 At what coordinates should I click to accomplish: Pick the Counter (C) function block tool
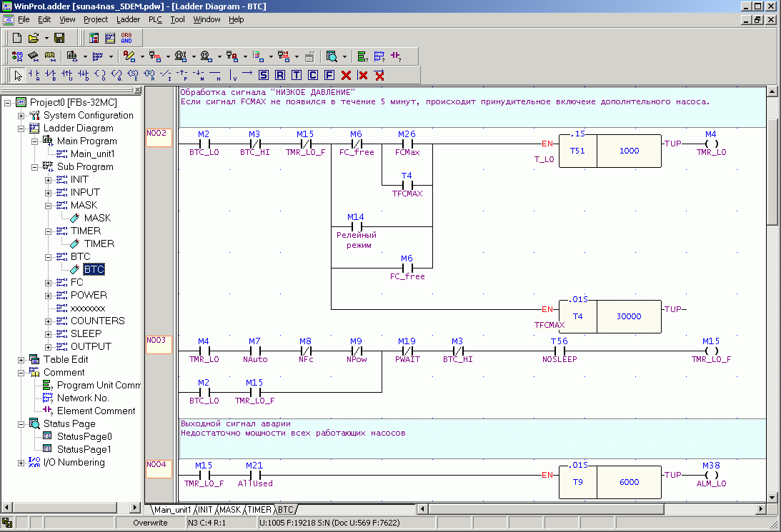pos(313,75)
